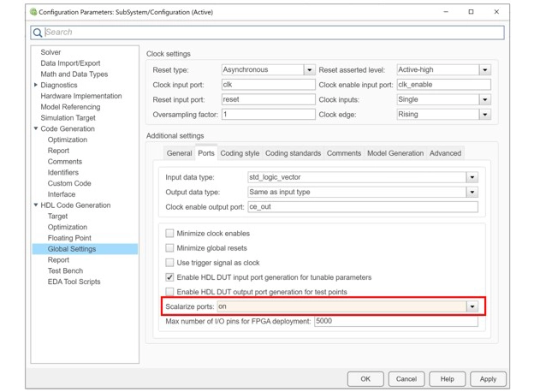The image size is (534, 392).
Task: Click the OK button
Action: click(x=365, y=378)
